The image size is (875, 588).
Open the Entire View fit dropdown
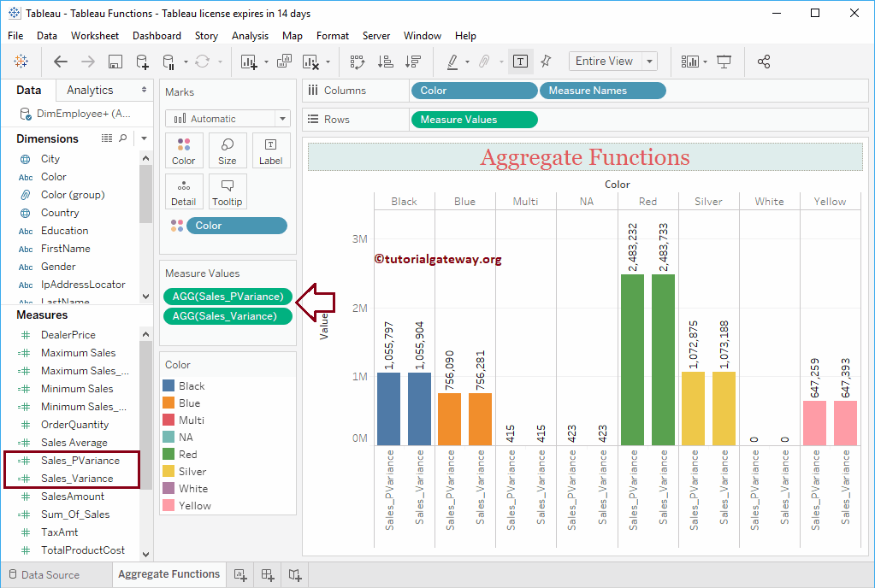point(612,61)
